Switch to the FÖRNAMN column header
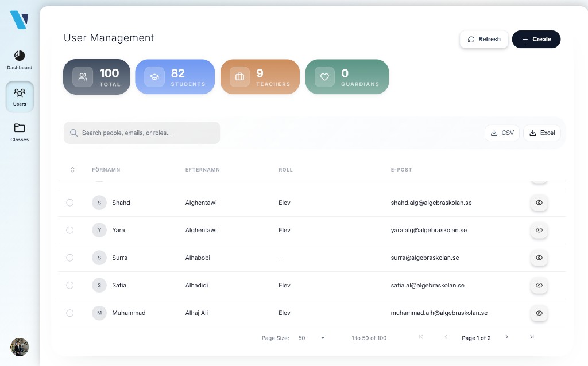 106,169
